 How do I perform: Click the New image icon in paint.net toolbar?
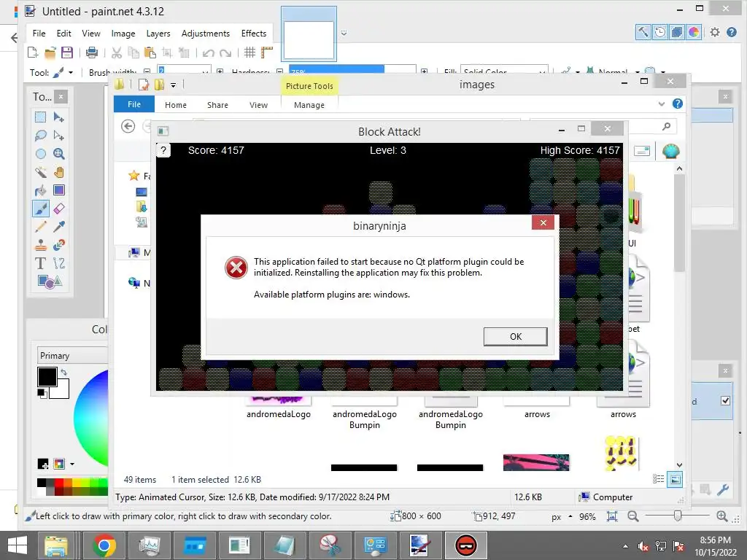(33, 52)
